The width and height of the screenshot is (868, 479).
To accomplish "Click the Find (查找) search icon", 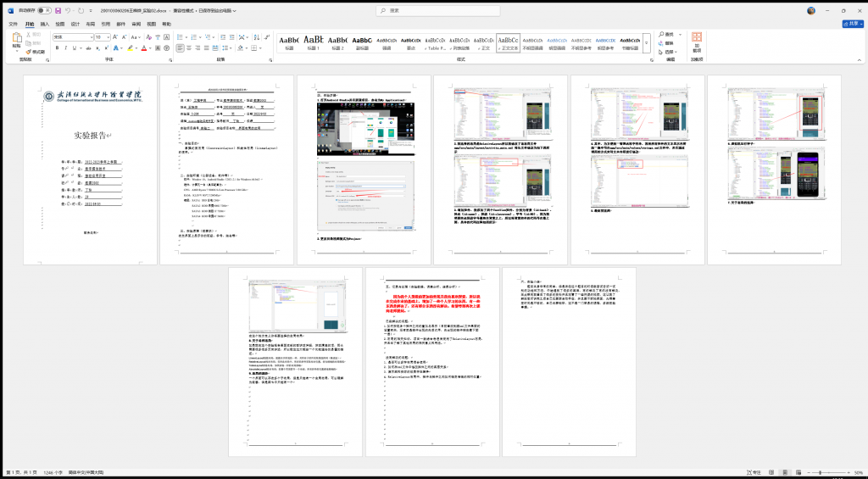I will pyautogui.click(x=665, y=36).
